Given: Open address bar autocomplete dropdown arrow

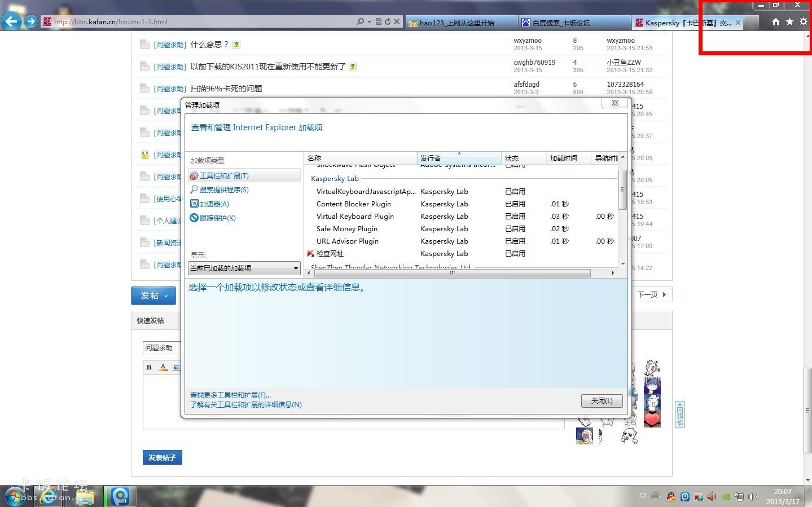Looking at the screenshot, I should [369, 22].
